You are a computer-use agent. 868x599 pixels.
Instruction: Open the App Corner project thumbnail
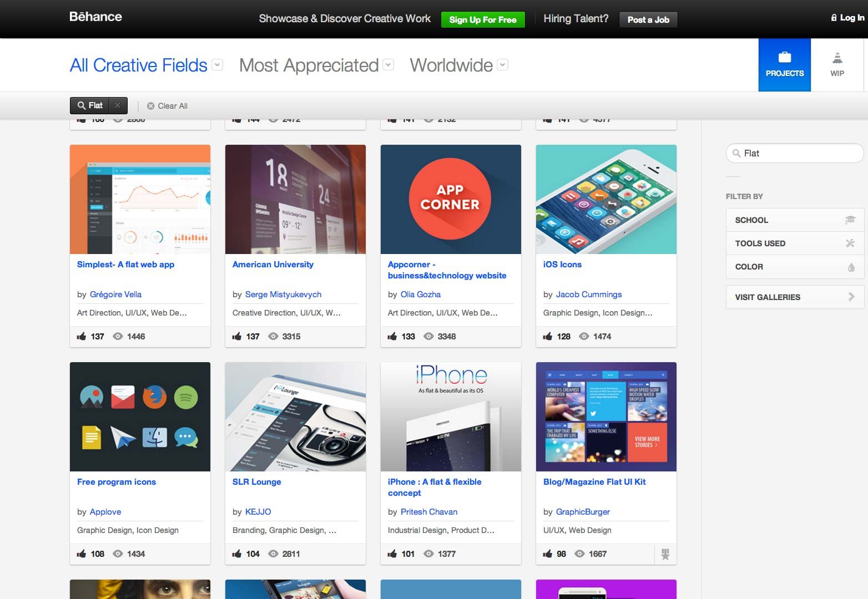click(451, 199)
